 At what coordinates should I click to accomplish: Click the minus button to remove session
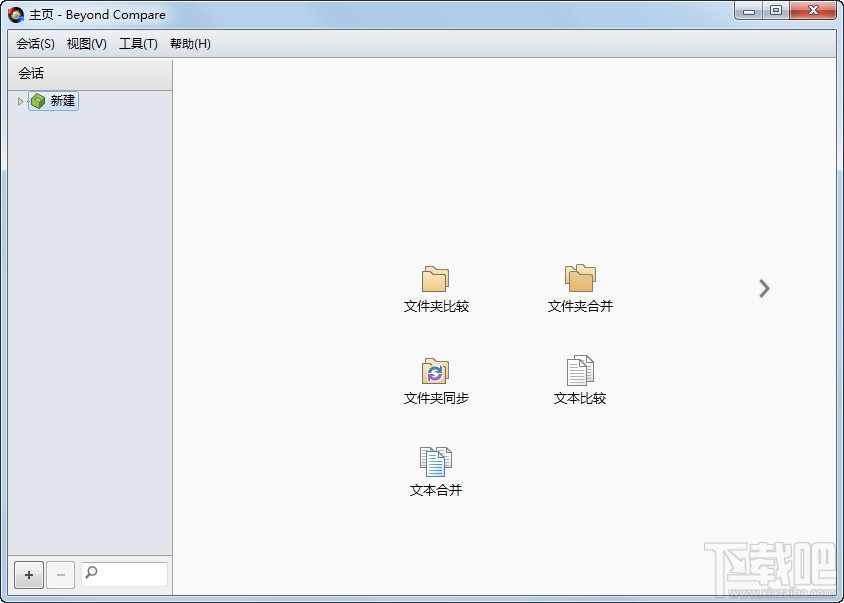(x=60, y=575)
